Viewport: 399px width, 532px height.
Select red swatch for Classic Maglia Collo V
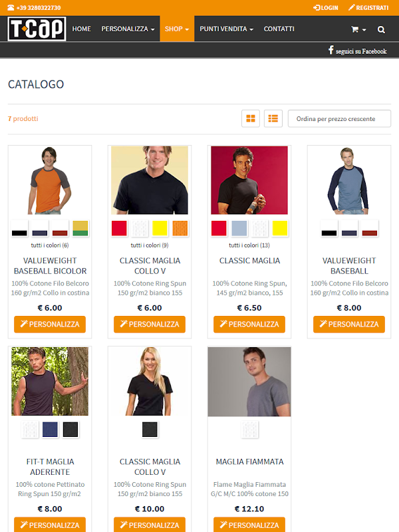[x=119, y=228]
